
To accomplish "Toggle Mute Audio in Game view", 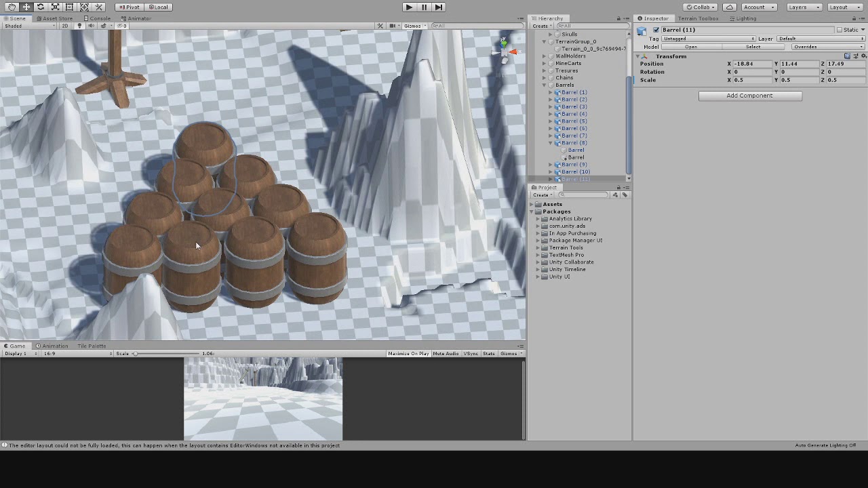I will click(x=446, y=354).
